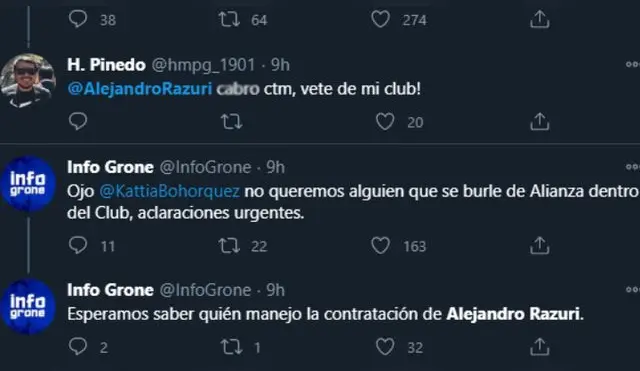
Task: Open more options on the last Info Grone tweet
Action: tap(632, 289)
